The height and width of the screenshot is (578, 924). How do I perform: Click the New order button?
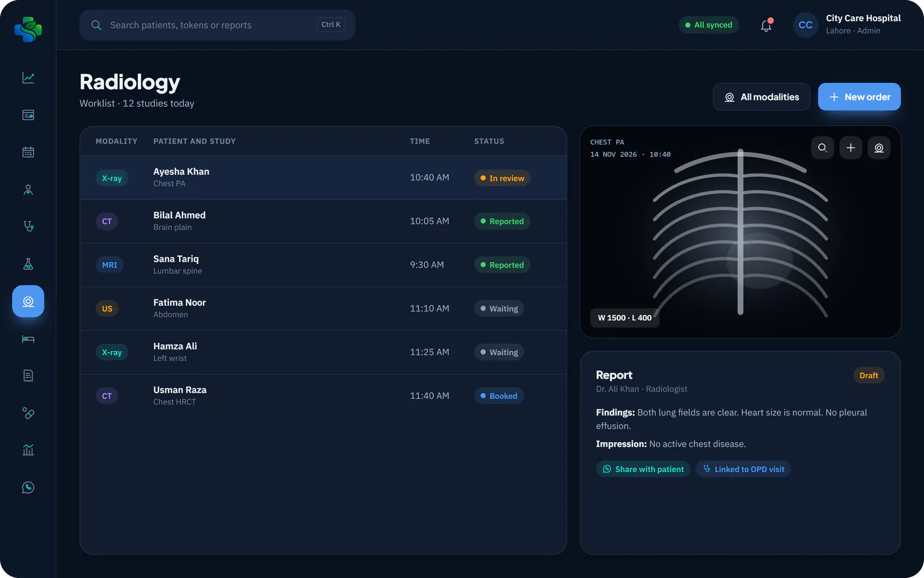(859, 97)
